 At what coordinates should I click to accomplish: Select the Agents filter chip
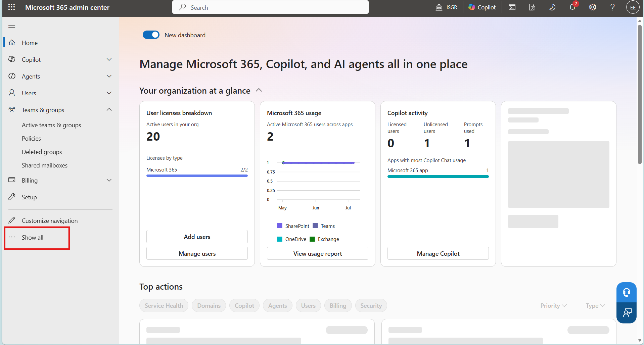(x=278, y=305)
